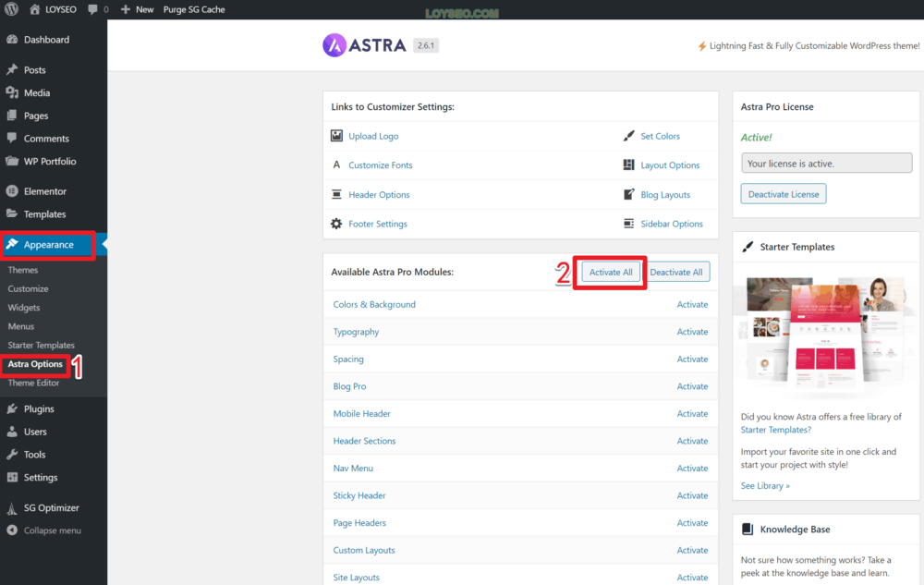Click the Layout Options grid icon
The image size is (924, 585).
tap(628, 165)
